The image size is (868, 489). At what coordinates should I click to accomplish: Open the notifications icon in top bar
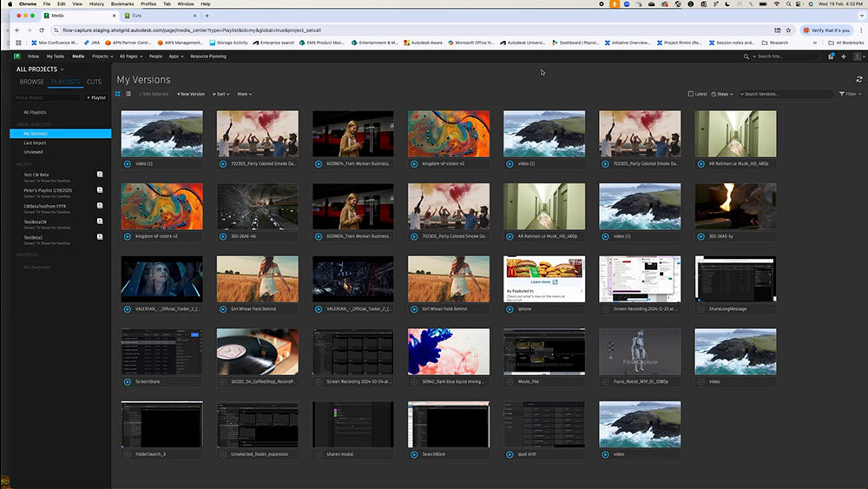(831, 56)
